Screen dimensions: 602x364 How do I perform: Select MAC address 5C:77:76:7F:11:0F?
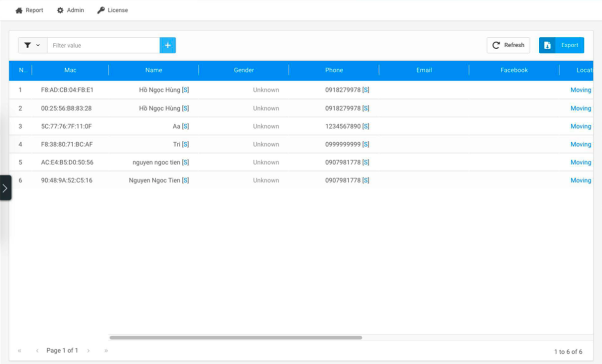[66, 126]
